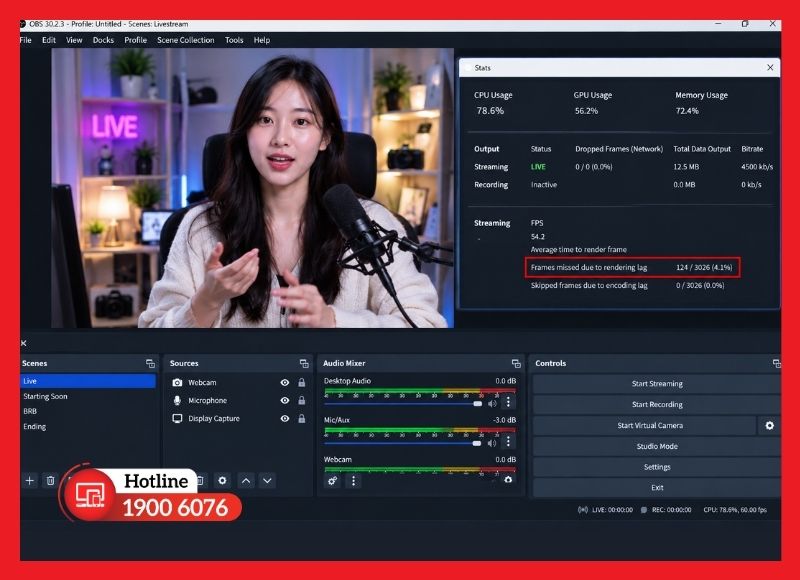Open the View menu
800x580 pixels.
pos(74,40)
